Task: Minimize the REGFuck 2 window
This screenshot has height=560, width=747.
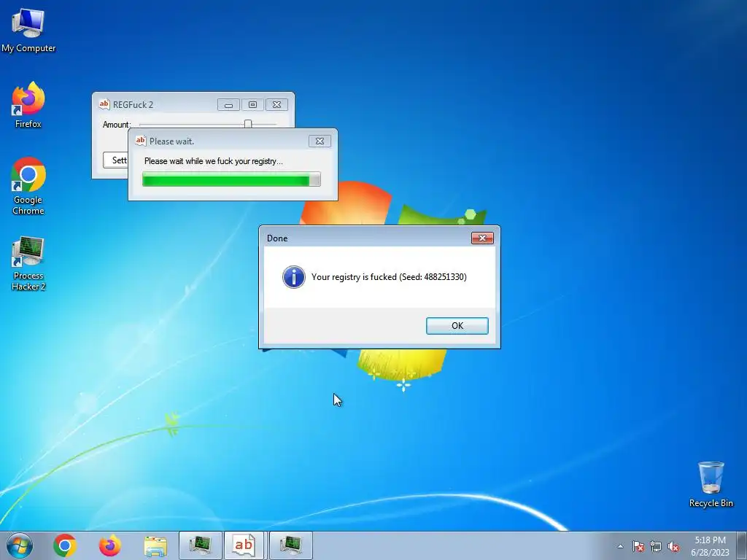Action: click(x=228, y=105)
